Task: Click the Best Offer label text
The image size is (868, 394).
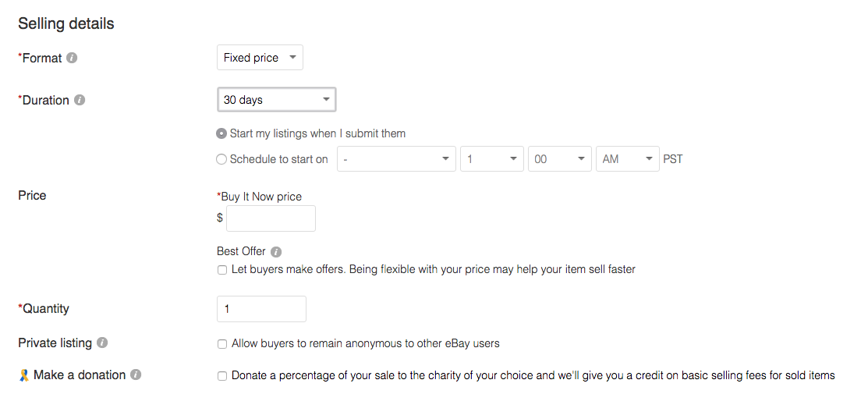Action: 241,251
